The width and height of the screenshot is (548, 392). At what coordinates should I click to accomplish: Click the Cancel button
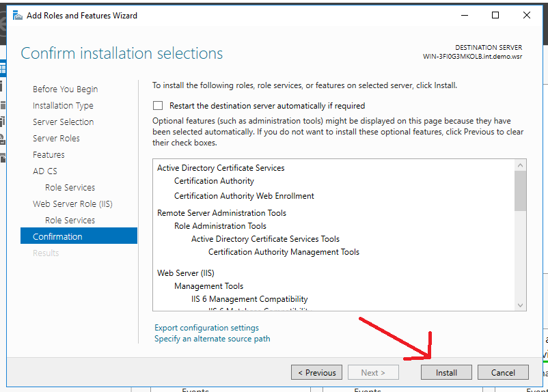coord(503,372)
